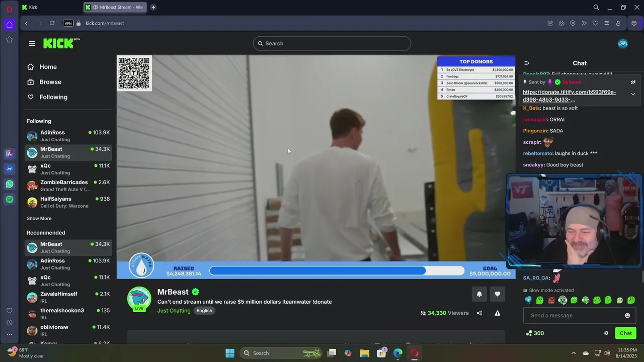The width and height of the screenshot is (644, 362).
Task: Switch to the MrBeast Stream tab
Action: point(115,7)
